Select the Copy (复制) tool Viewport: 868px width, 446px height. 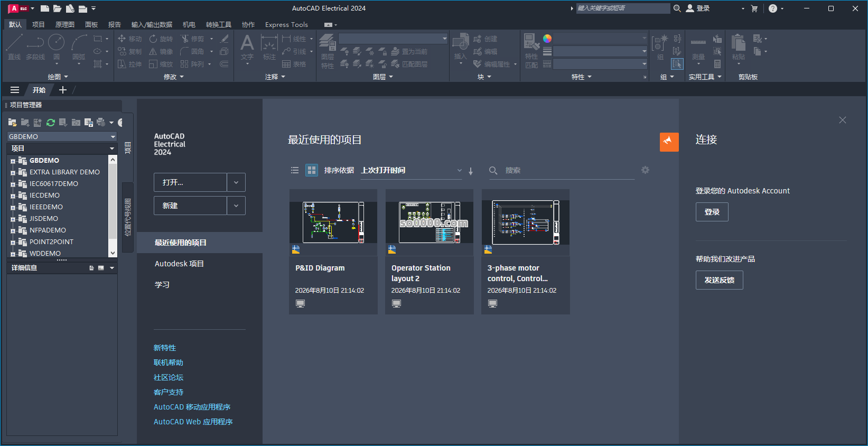[x=130, y=51]
